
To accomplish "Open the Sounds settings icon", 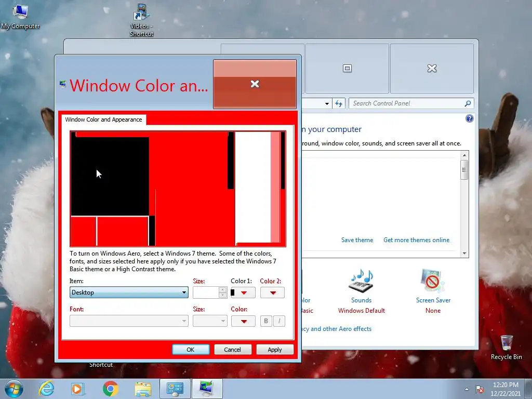I will (361, 281).
